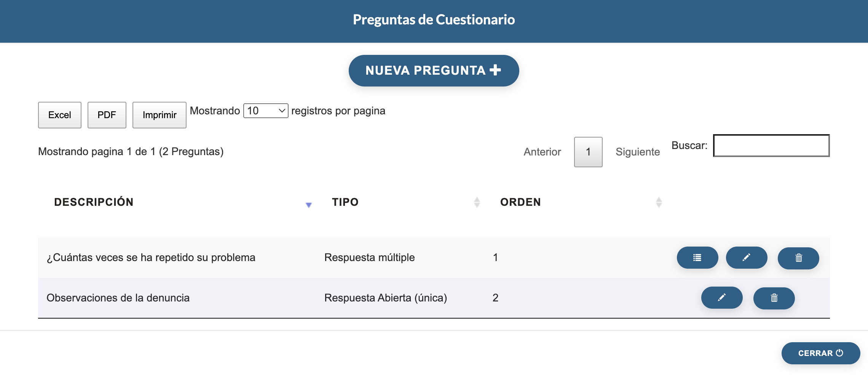Select the PDF export option
Image resolution: width=868 pixels, height=375 pixels.
(107, 115)
